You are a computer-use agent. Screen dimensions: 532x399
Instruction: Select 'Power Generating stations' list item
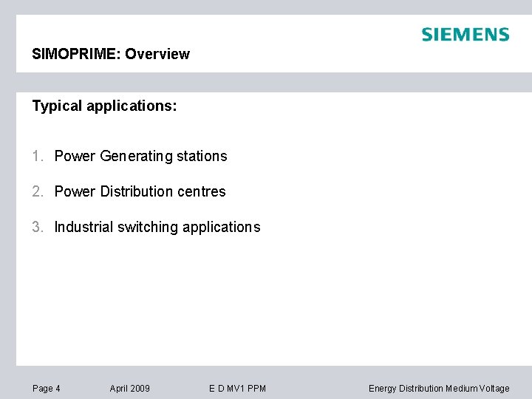coord(141,157)
